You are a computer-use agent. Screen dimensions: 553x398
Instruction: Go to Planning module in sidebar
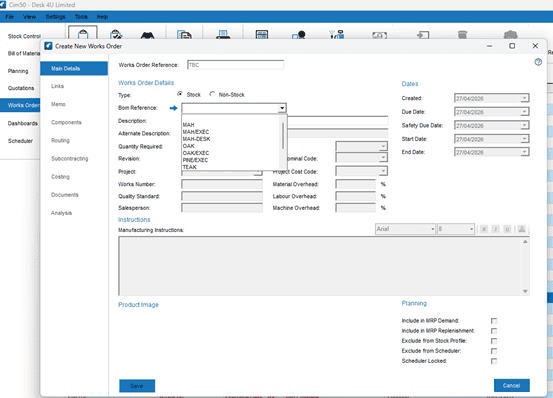(x=18, y=71)
